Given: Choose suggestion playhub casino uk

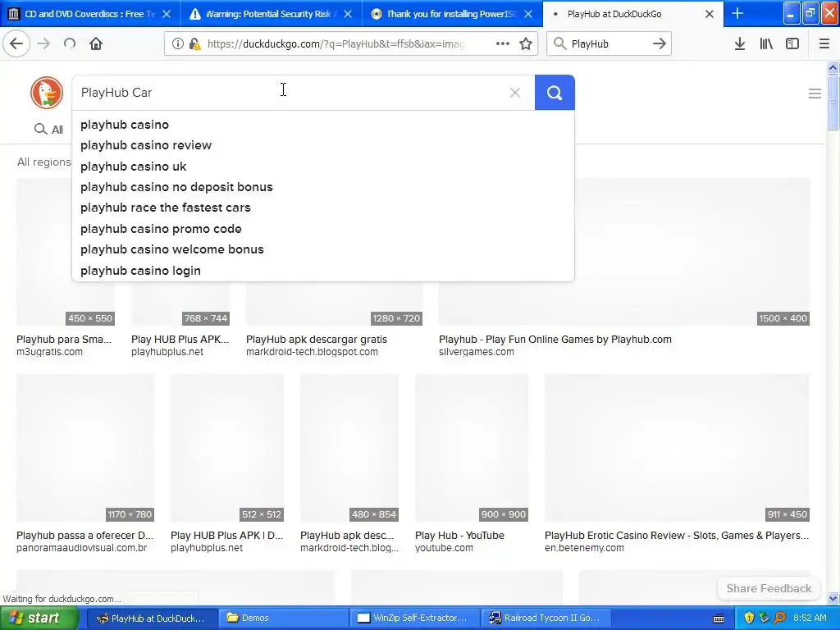Looking at the screenshot, I should [x=323, y=166].
